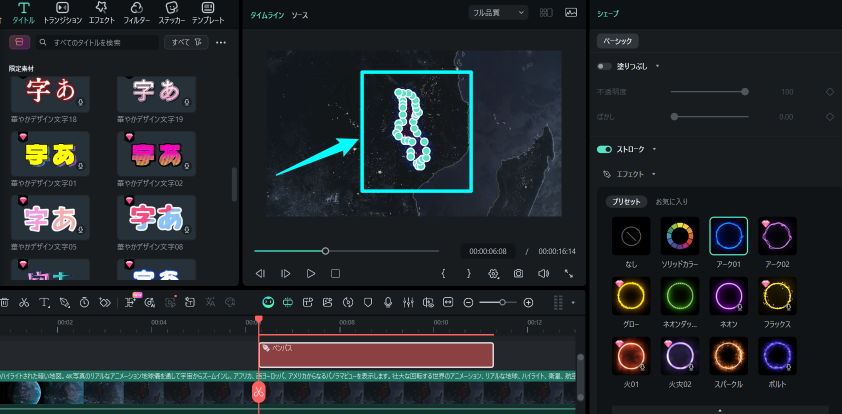Click the scissors split icon in timeline toolbar
Image resolution: width=842 pixels, height=414 pixels.
pos(26,302)
